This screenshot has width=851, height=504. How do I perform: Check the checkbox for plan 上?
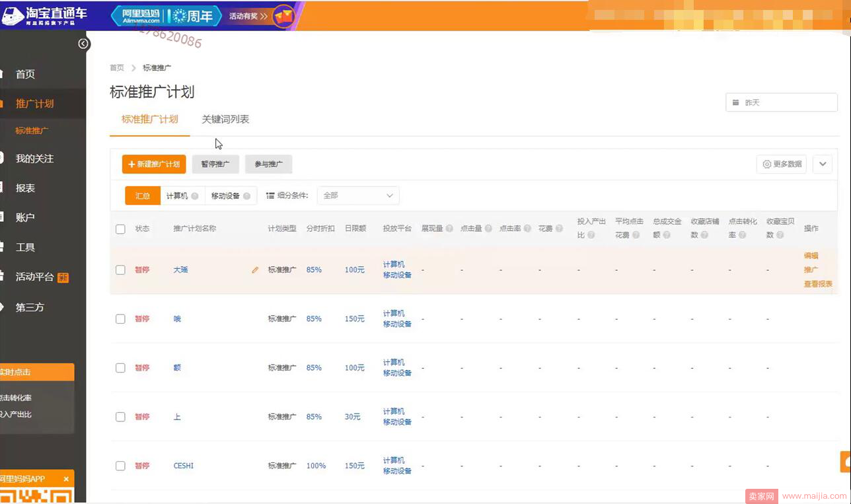120,417
